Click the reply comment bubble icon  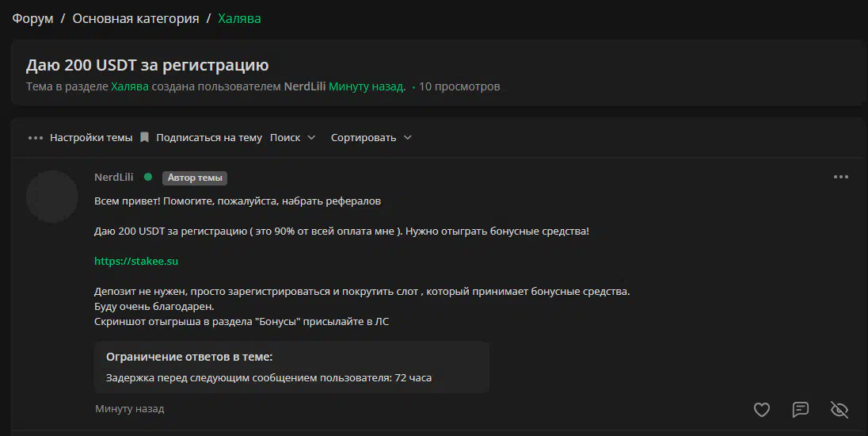click(x=801, y=409)
